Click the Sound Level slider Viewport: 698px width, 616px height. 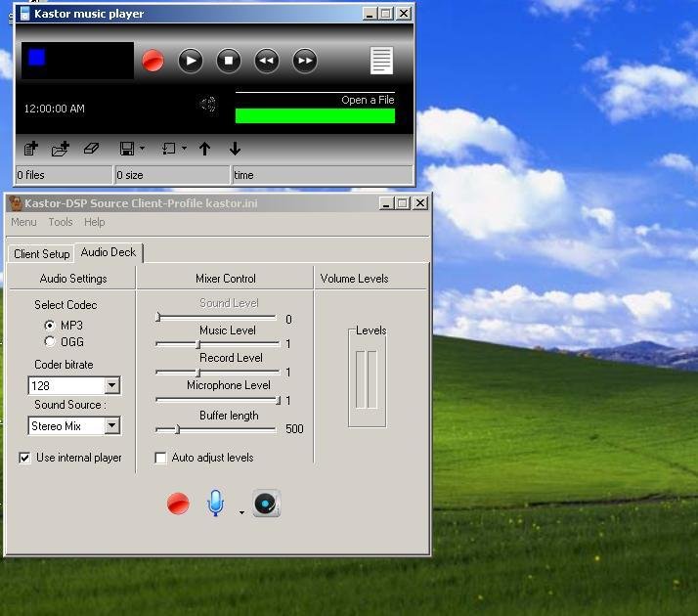(x=216, y=318)
